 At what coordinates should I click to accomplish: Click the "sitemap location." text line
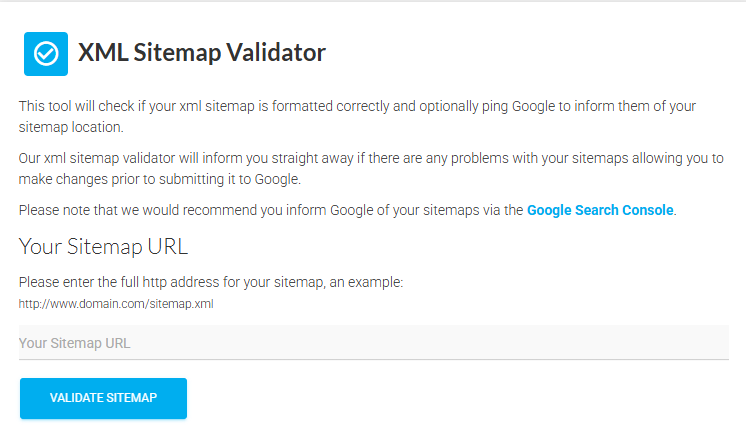(71, 127)
